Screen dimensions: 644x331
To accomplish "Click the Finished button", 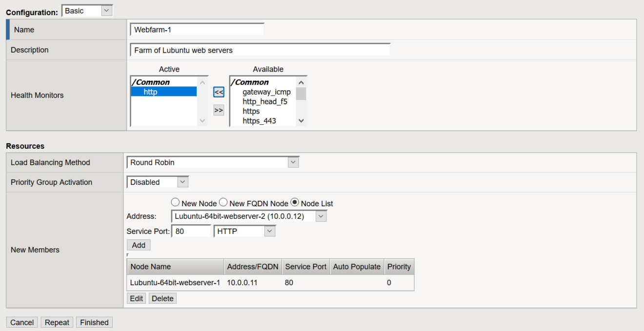I will click(94, 322).
